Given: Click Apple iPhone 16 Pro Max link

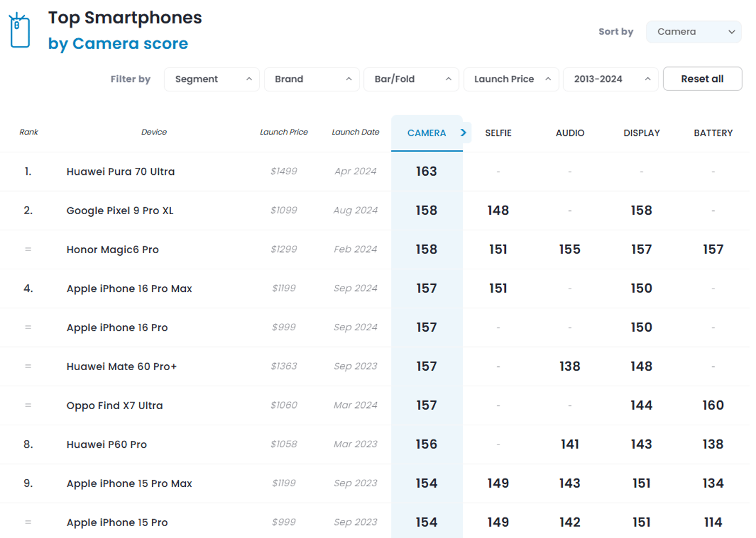Looking at the screenshot, I should pyautogui.click(x=129, y=289).
